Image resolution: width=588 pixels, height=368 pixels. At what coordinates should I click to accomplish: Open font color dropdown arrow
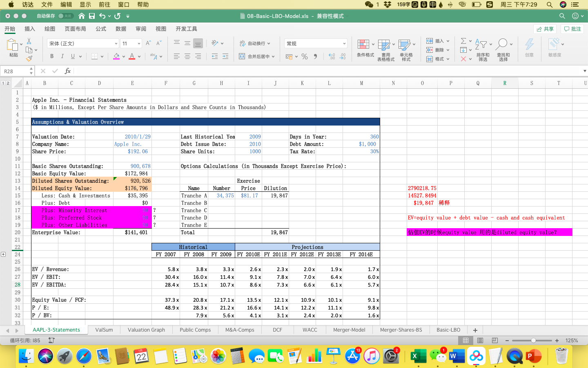pos(139,56)
